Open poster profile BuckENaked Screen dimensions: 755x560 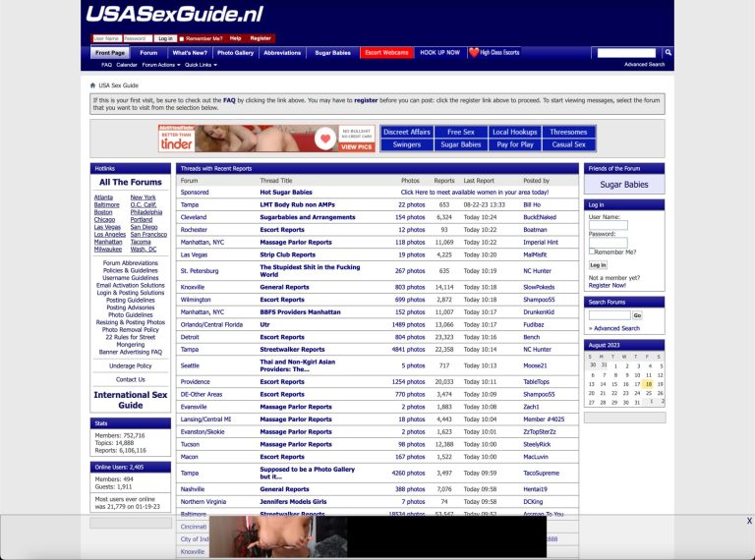point(540,217)
